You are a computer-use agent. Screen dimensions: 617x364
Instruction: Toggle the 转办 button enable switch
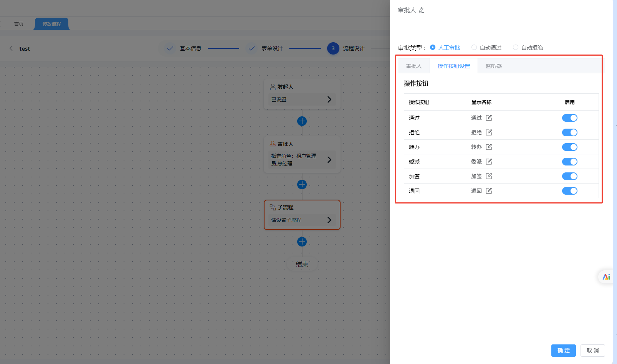(570, 147)
